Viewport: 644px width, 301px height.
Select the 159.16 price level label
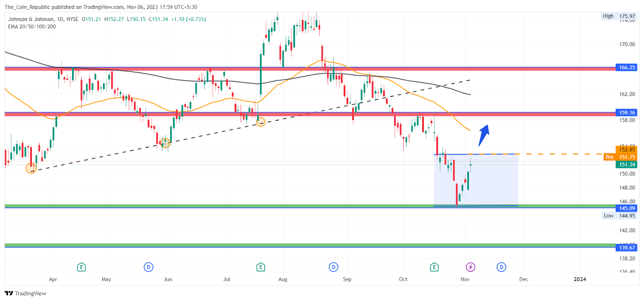(x=627, y=113)
